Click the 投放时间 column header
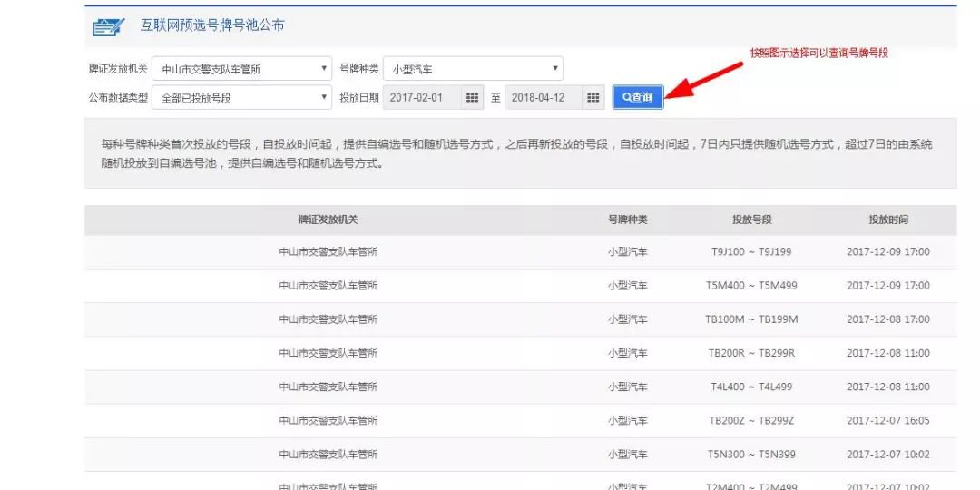 [x=887, y=220]
